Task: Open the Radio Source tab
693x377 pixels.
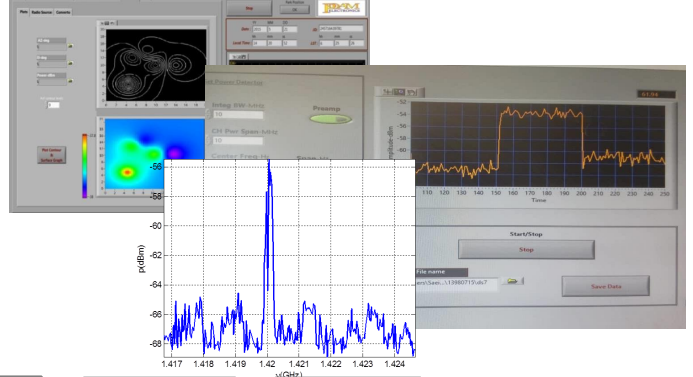Action: (x=42, y=12)
